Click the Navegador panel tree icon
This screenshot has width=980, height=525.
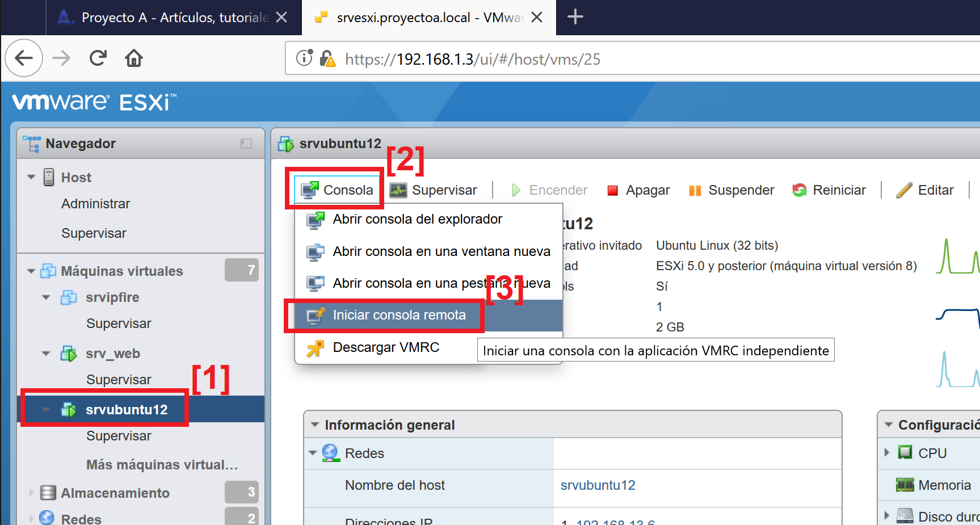click(32, 144)
